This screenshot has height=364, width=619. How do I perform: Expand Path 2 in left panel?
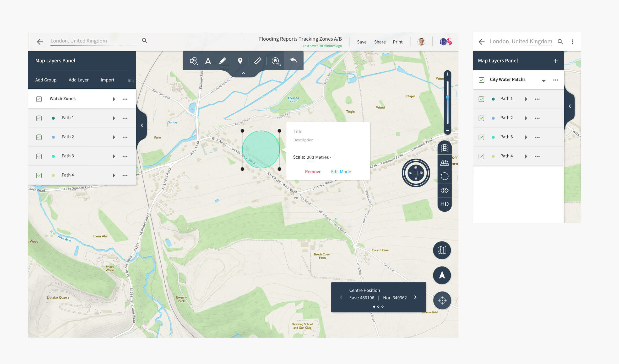[114, 137]
